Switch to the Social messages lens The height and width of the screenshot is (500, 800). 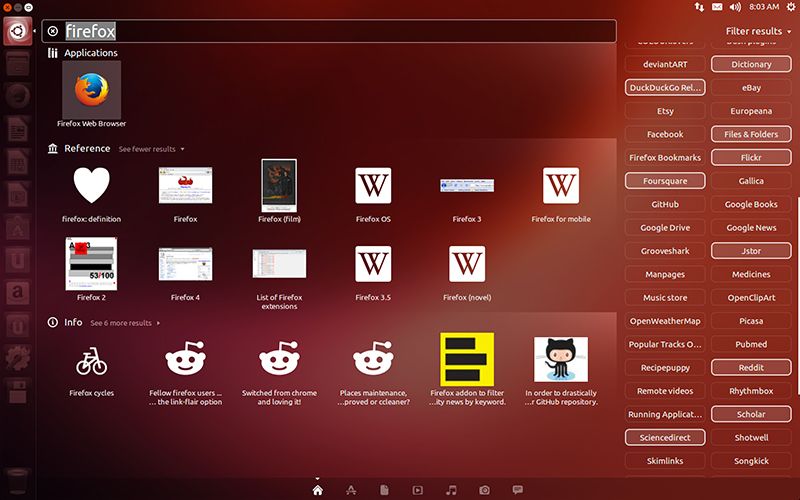pos(517,490)
